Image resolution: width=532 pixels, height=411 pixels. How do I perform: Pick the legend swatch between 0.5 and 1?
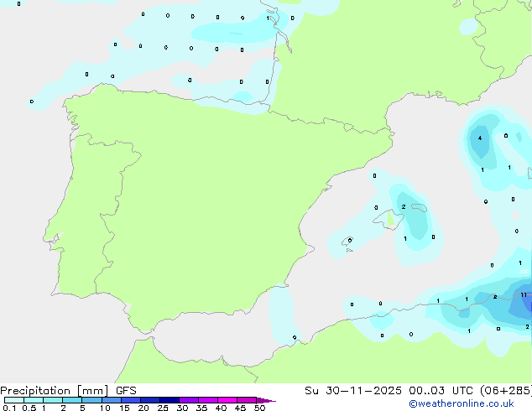(x=34, y=400)
